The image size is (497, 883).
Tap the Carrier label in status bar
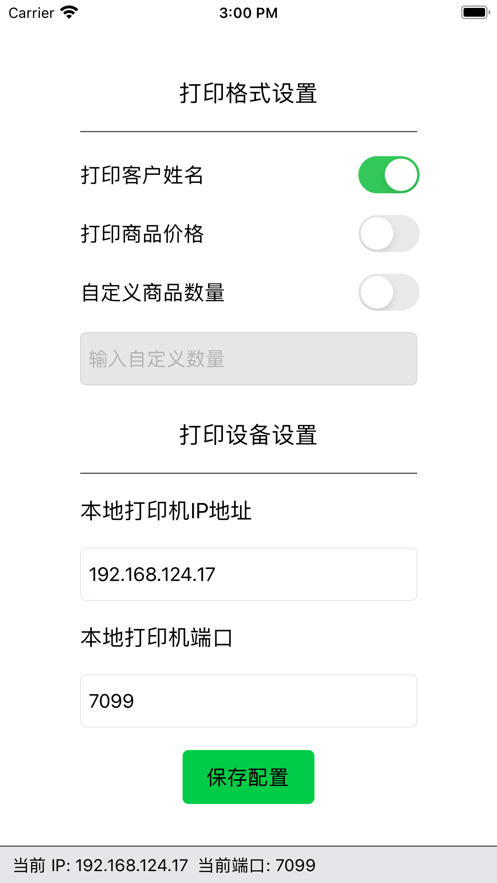(x=32, y=13)
